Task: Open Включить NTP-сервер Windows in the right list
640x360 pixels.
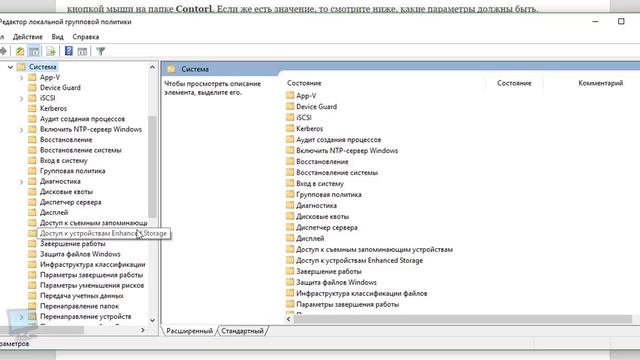Action: click(347, 151)
